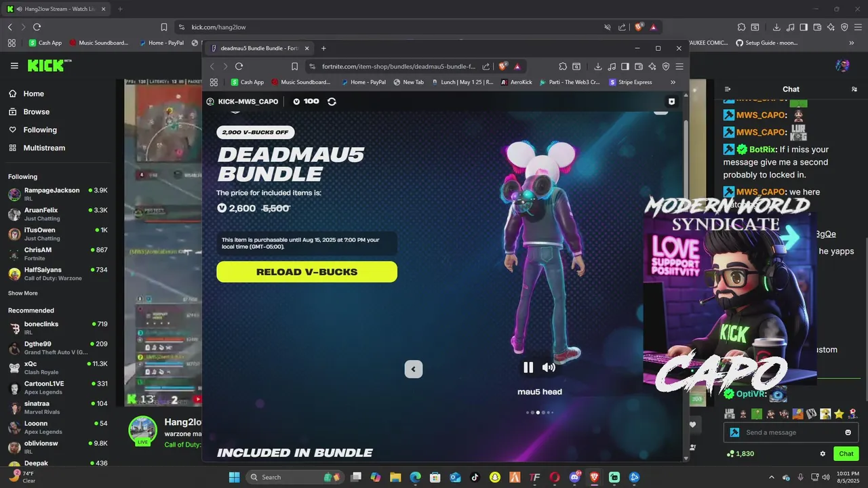Open Setup Guide GitHub bookmark

click(766, 43)
